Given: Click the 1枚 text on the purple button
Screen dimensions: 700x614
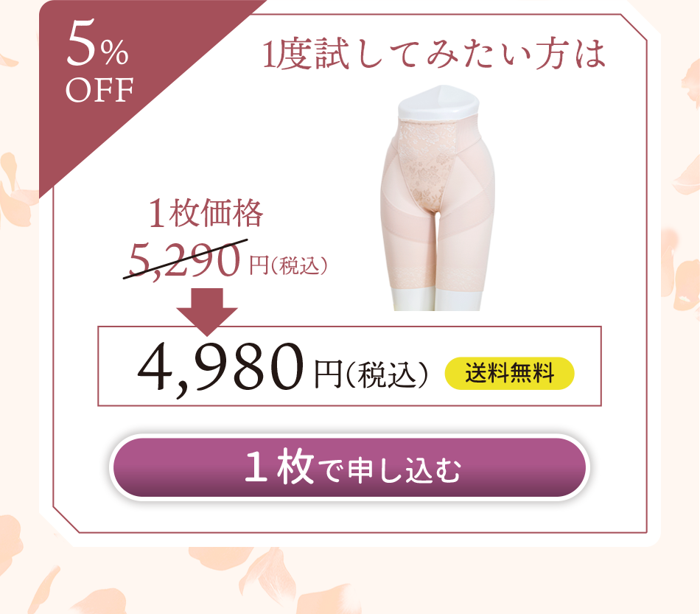Looking at the screenshot, I should (279, 467).
